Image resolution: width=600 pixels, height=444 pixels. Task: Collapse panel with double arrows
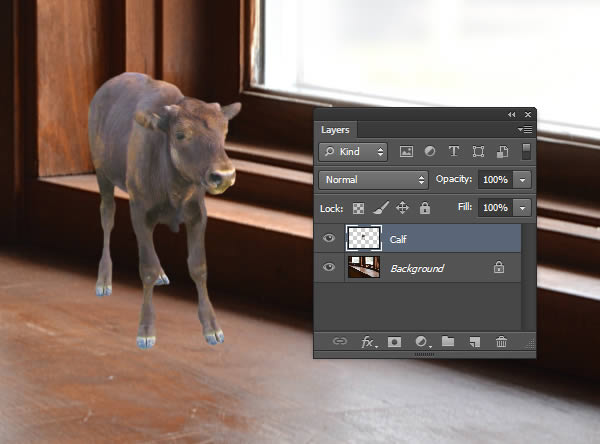click(512, 114)
